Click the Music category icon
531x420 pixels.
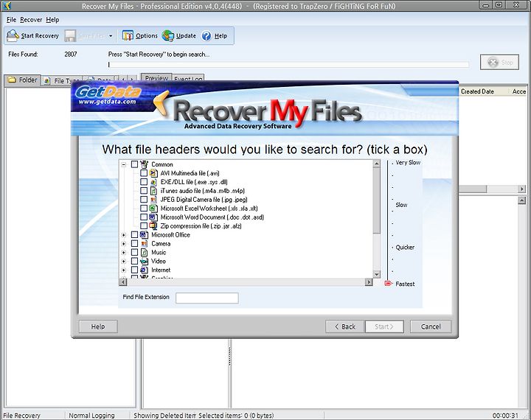[145, 253]
